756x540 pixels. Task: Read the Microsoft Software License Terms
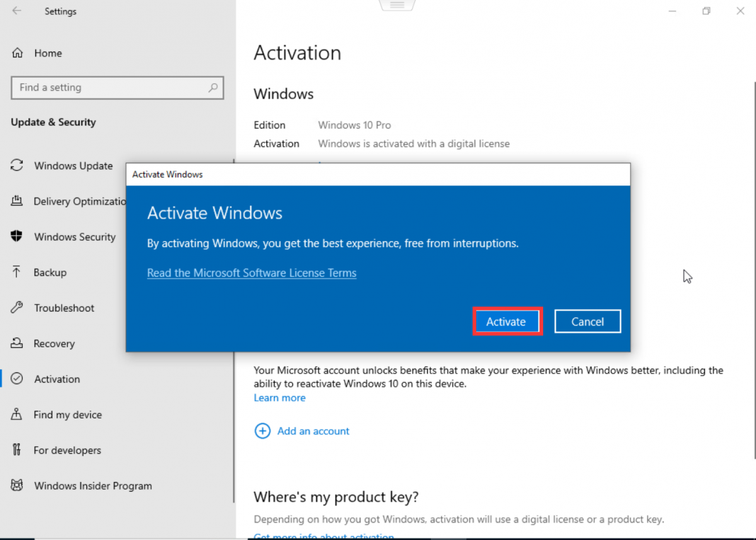click(x=252, y=273)
